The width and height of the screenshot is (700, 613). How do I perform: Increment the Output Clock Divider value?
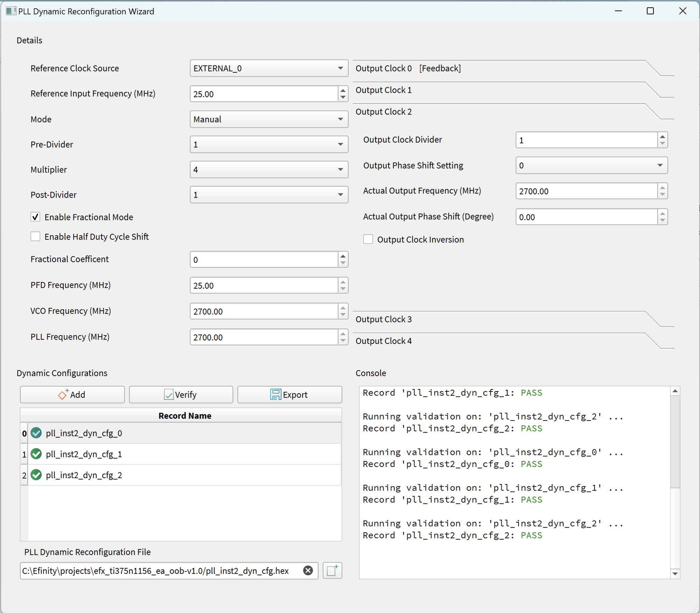click(662, 137)
